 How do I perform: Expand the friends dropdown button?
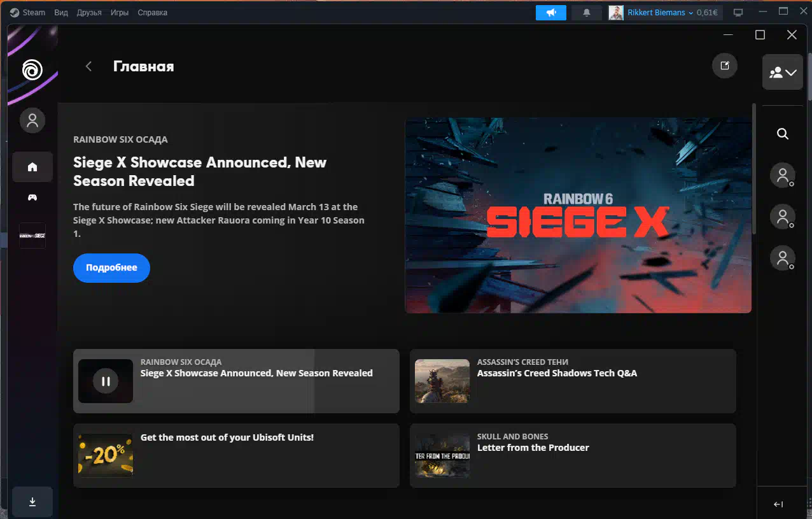(x=783, y=72)
